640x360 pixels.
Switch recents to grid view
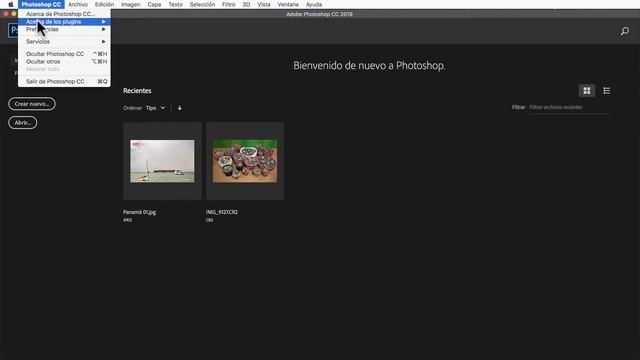(x=587, y=91)
